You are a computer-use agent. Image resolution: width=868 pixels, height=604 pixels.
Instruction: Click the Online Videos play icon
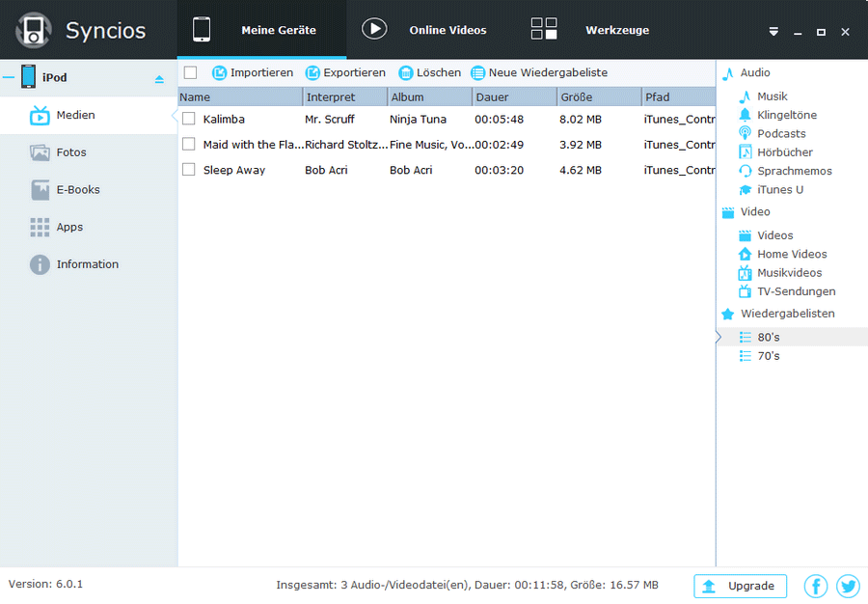click(374, 29)
